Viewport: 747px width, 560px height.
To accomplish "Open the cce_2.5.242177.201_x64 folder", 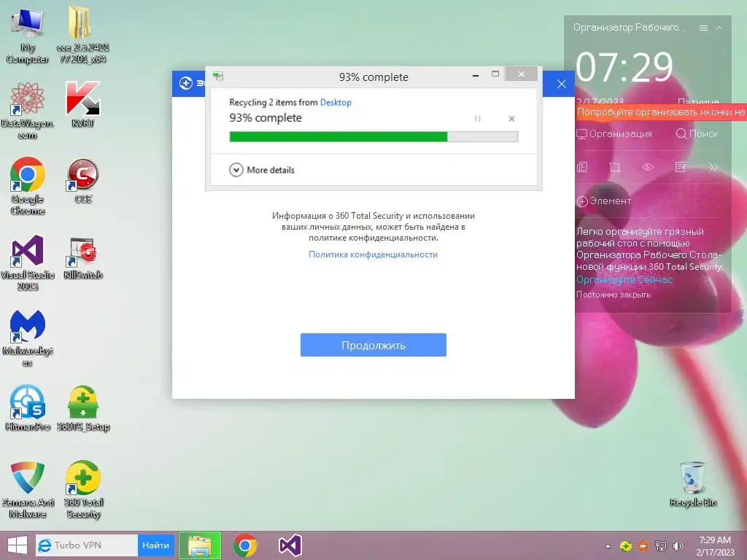I will coord(82,35).
